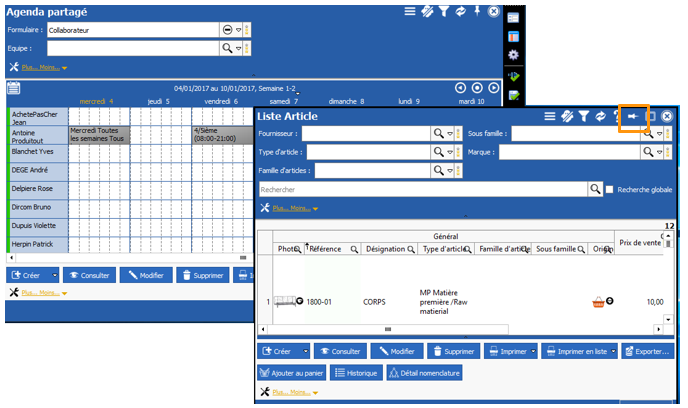This screenshot has height=408, width=688.
Task: Open the settings gear in right sidebar
Action: click(513, 55)
